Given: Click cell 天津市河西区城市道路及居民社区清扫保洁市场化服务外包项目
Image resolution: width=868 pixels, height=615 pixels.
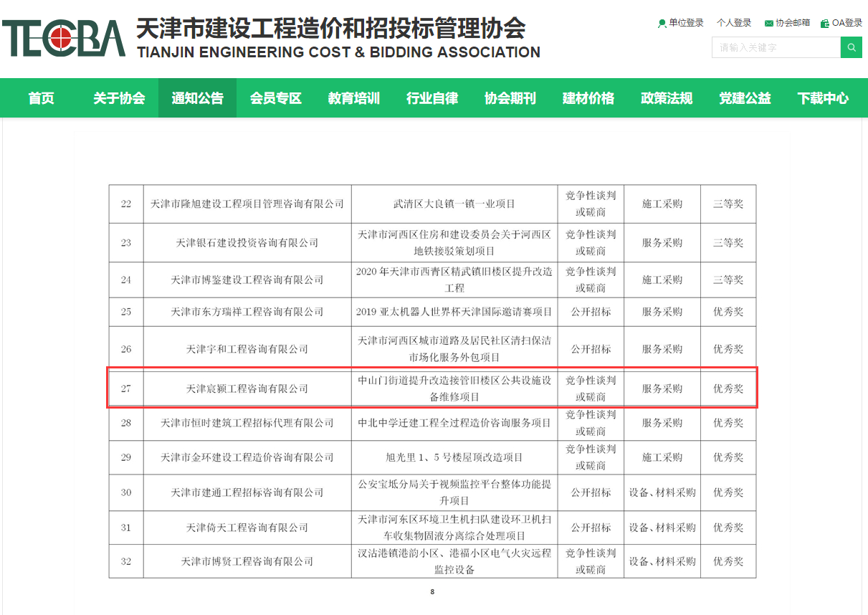Looking at the screenshot, I should pos(454,349).
